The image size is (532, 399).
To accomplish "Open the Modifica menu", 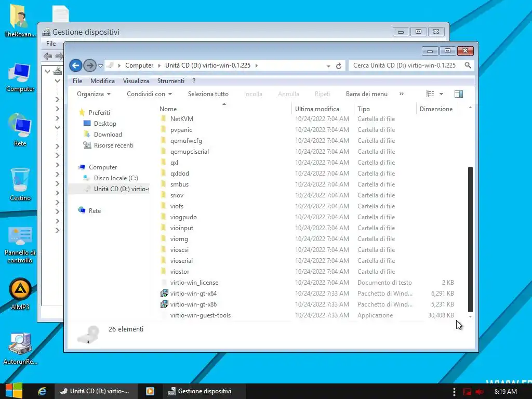I will pos(102,81).
